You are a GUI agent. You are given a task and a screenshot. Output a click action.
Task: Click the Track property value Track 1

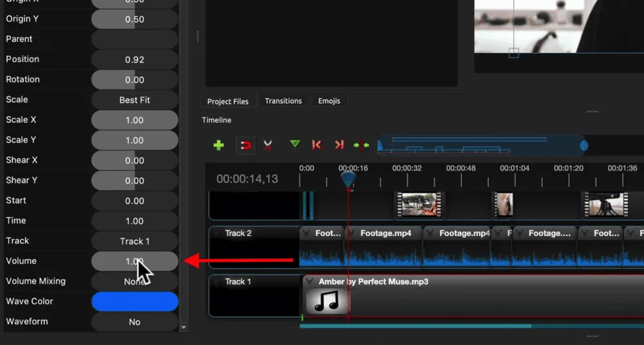pyautogui.click(x=135, y=241)
